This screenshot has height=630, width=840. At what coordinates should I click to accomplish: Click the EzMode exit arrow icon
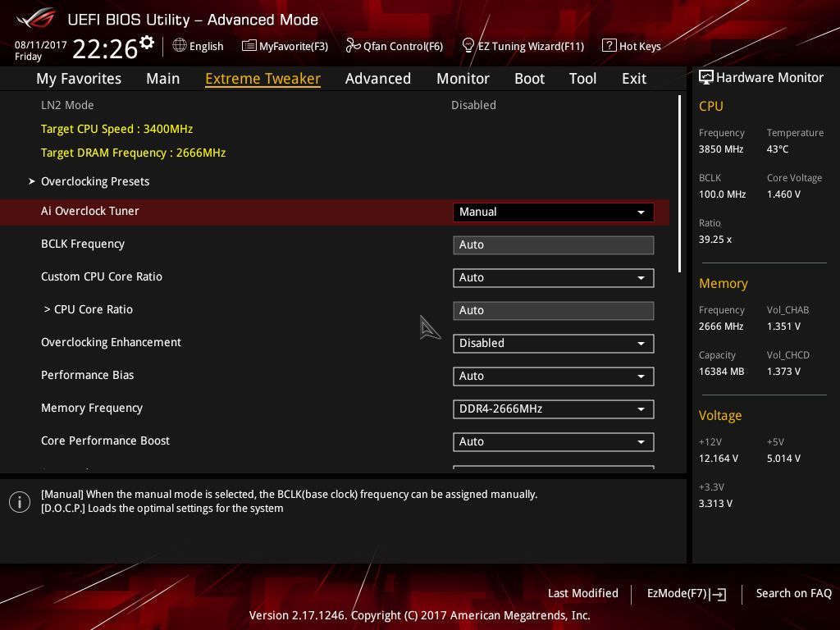pos(719,594)
